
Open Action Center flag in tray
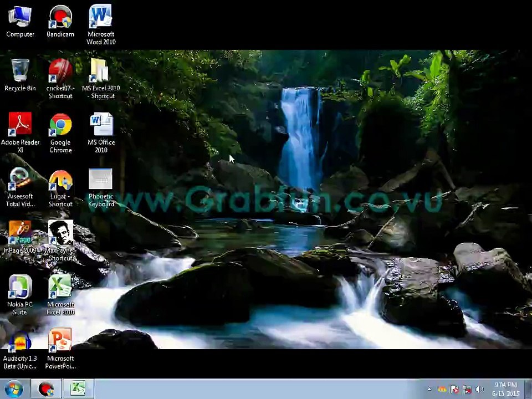tap(454, 389)
